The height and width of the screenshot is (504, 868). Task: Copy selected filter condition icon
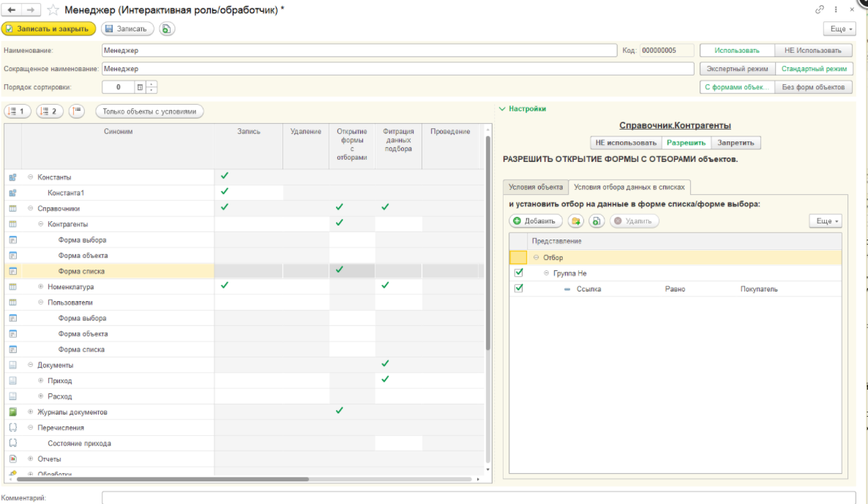tap(596, 220)
